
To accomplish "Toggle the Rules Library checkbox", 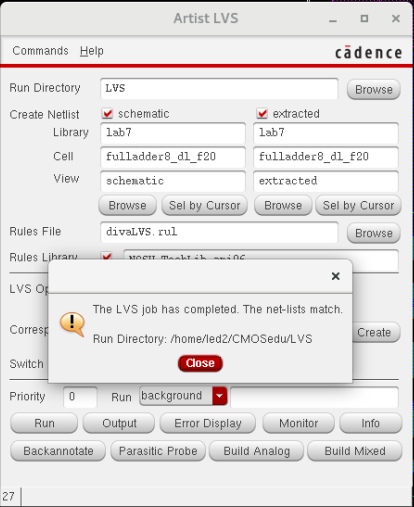I will click(x=107, y=256).
